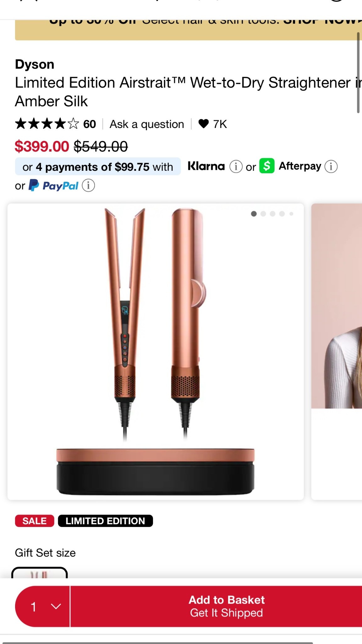The height and width of the screenshot is (644, 362).
Task: Click the star rating
Action: click(x=47, y=124)
